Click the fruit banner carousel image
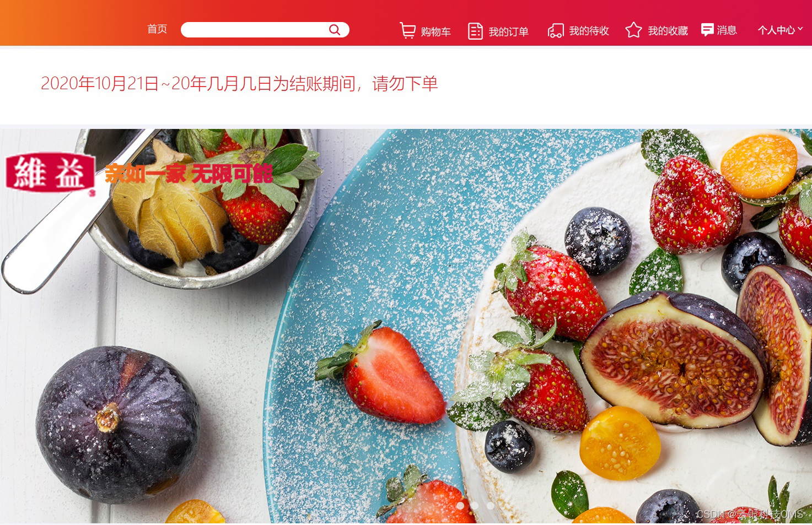The height and width of the screenshot is (525, 812). tap(406, 326)
